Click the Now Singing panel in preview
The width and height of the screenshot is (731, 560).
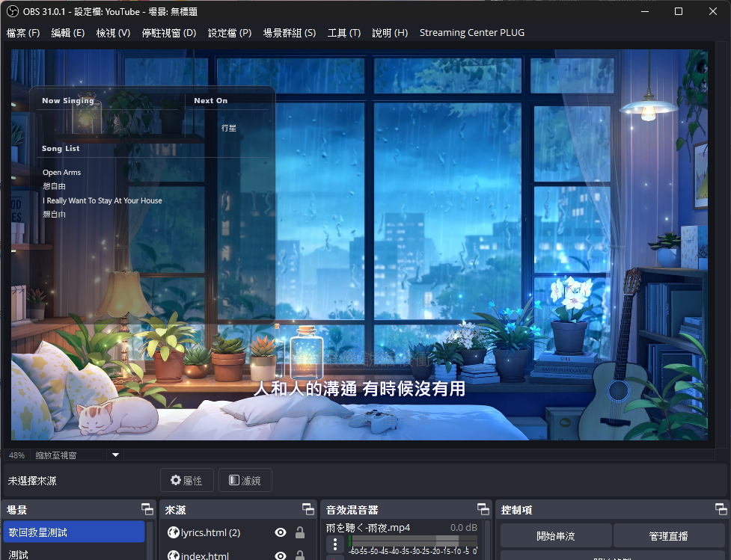[x=153, y=205]
